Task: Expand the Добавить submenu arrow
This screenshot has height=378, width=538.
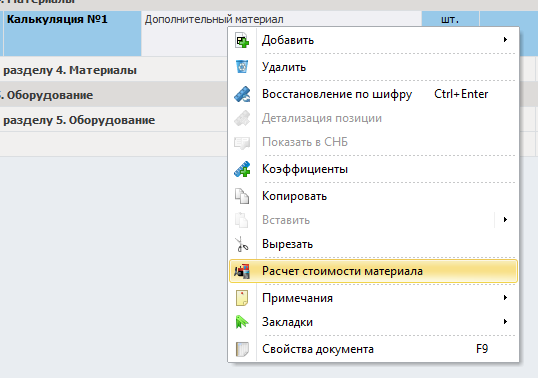Action: click(x=505, y=40)
